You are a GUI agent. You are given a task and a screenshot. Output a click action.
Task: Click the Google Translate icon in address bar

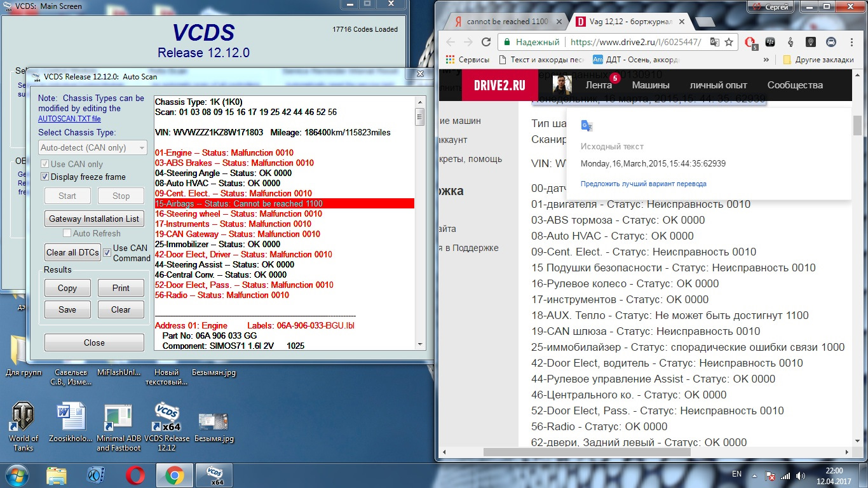pyautogui.click(x=714, y=42)
